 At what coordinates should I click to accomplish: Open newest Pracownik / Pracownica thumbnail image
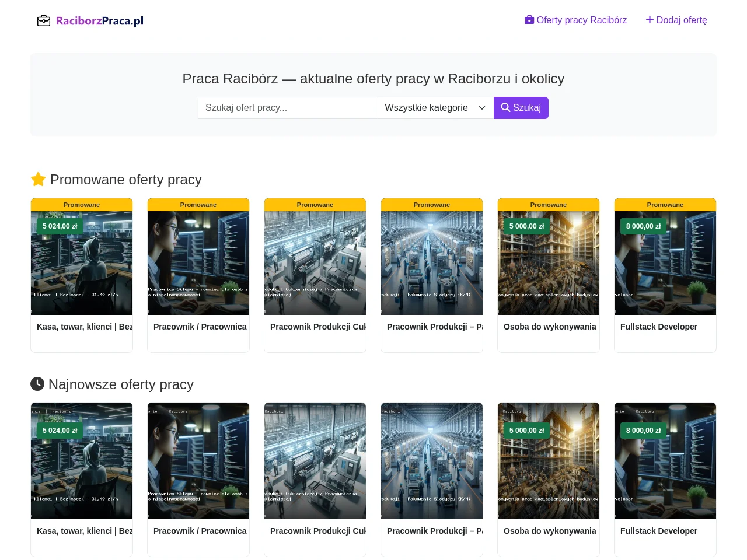198,461
